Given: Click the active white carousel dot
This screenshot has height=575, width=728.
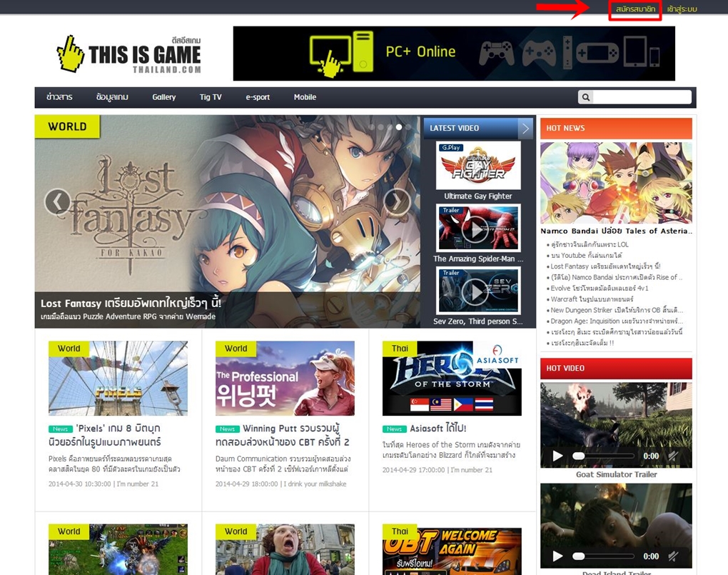Looking at the screenshot, I should point(399,127).
